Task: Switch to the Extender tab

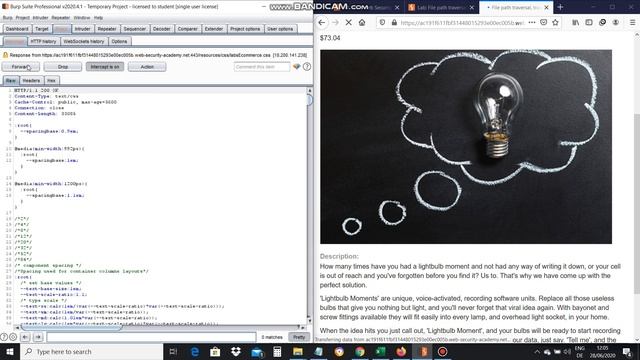Action: [213, 29]
